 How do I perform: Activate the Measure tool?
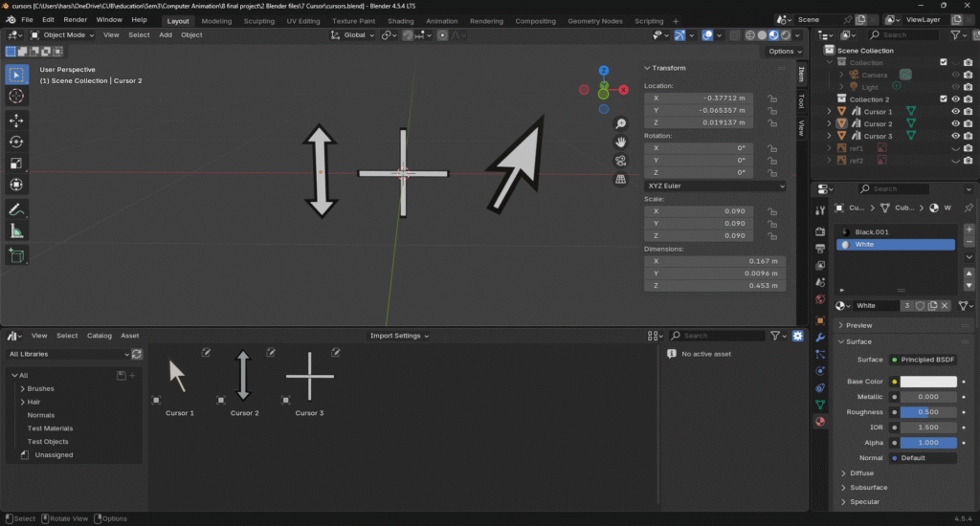coord(16,231)
